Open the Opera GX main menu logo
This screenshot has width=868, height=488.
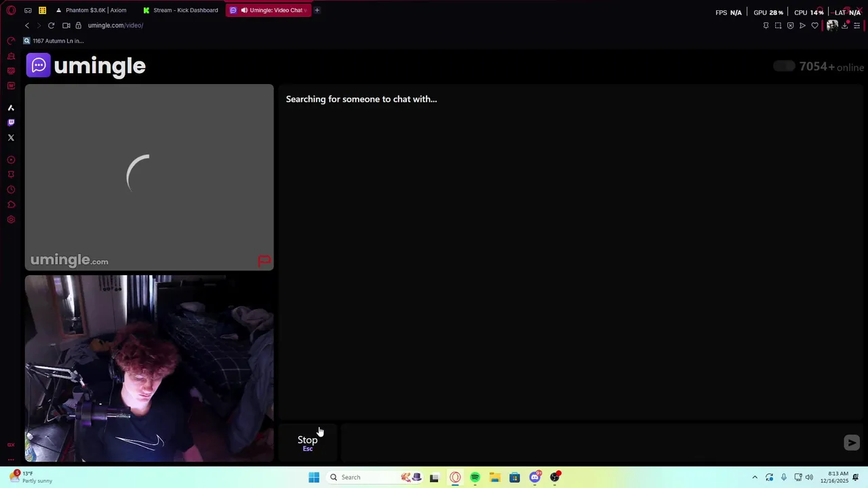11,10
